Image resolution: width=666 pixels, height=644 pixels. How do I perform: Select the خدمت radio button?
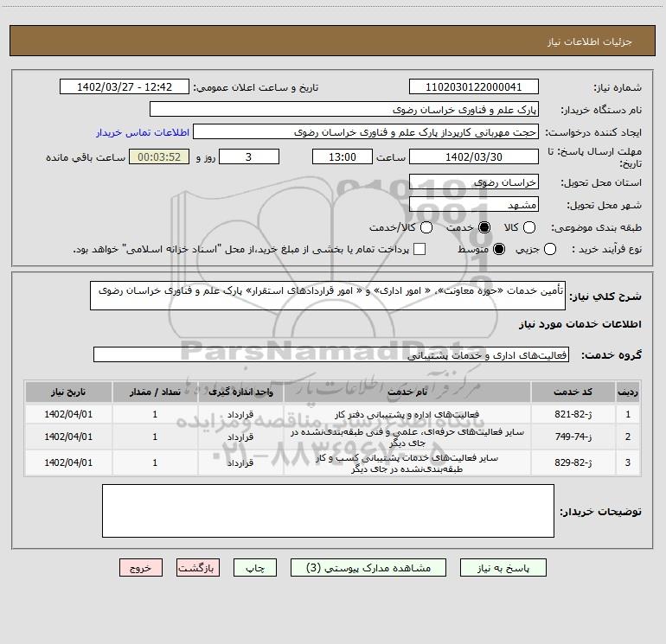click(x=483, y=227)
